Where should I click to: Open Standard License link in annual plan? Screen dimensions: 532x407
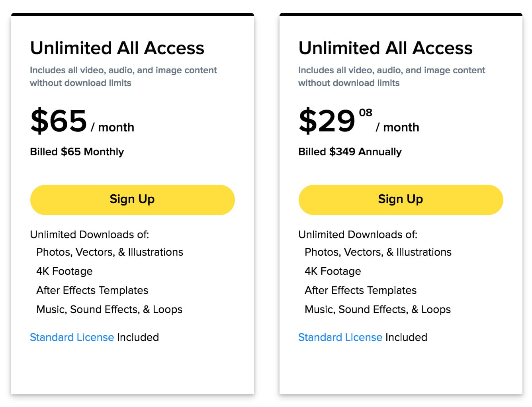click(x=340, y=337)
